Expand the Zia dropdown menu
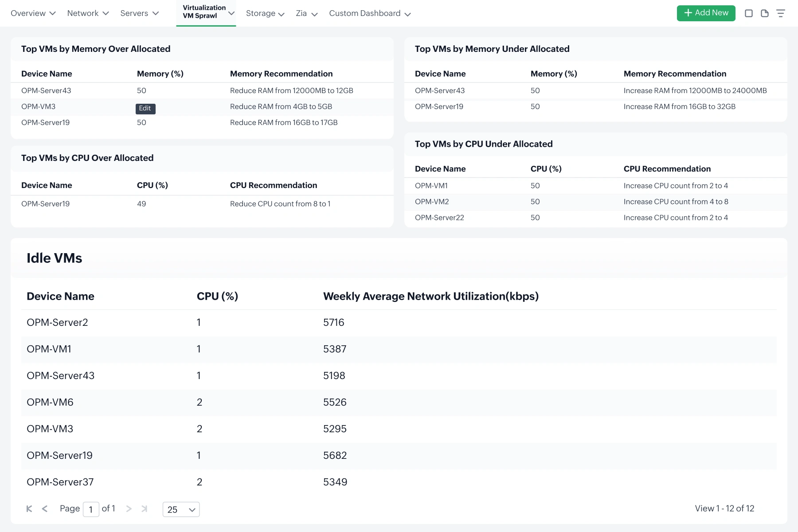The width and height of the screenshot is (798, 532). point(307,13)
